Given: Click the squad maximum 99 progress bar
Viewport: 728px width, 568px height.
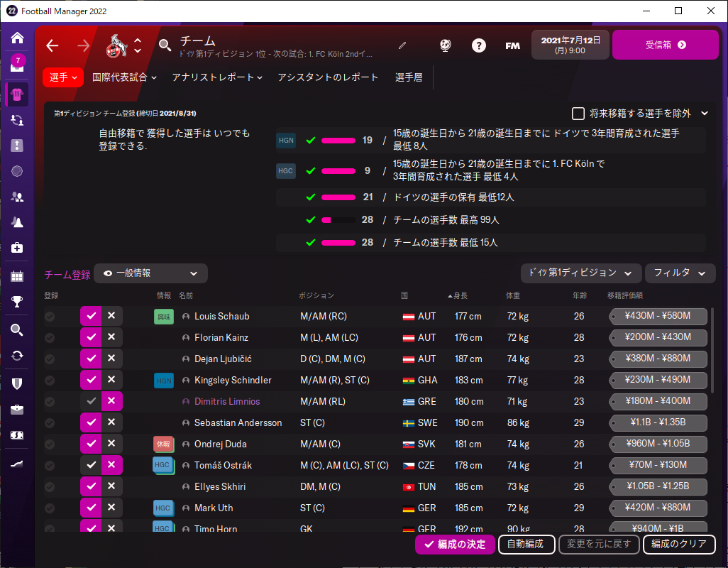Looking at the screenshot, I should coord(338,220).
